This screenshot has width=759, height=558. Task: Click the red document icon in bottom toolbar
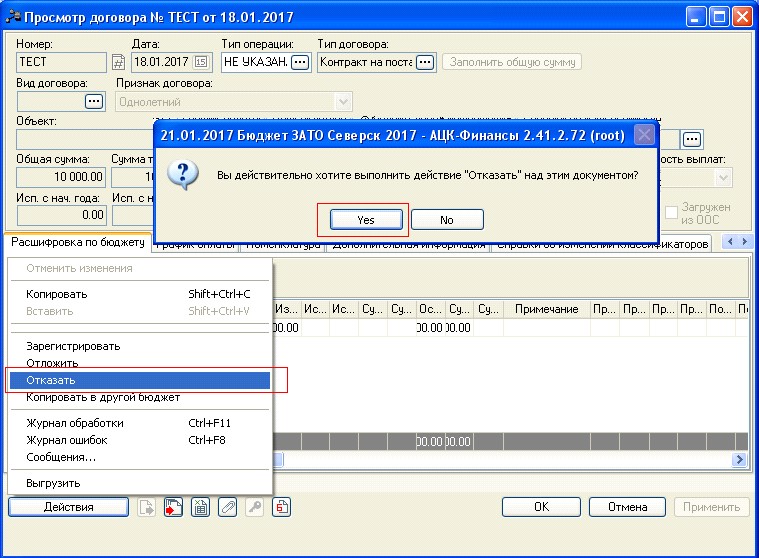(x=282, y=507)
